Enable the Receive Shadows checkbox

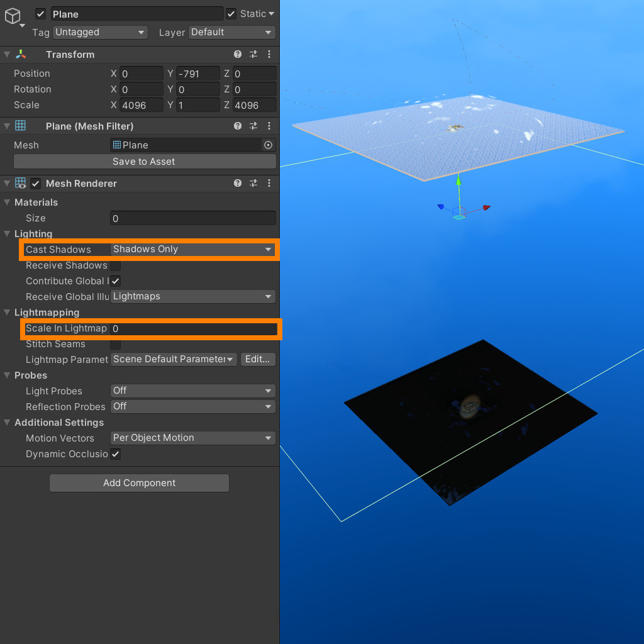pyautogui.click(x=116, y=266)
